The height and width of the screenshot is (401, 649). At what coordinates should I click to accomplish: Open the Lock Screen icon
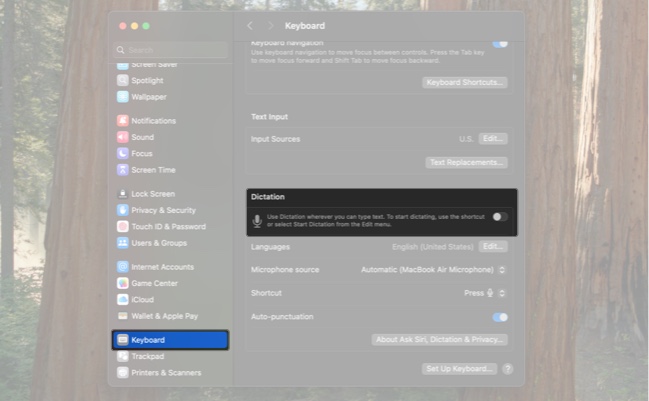pyautogui.click(x=123, y=194)
